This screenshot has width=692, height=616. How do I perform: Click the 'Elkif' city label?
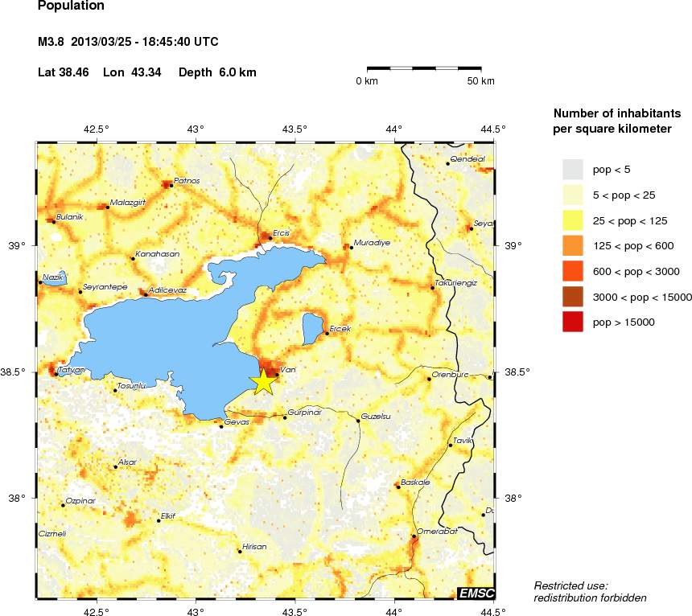pos(167,515)
